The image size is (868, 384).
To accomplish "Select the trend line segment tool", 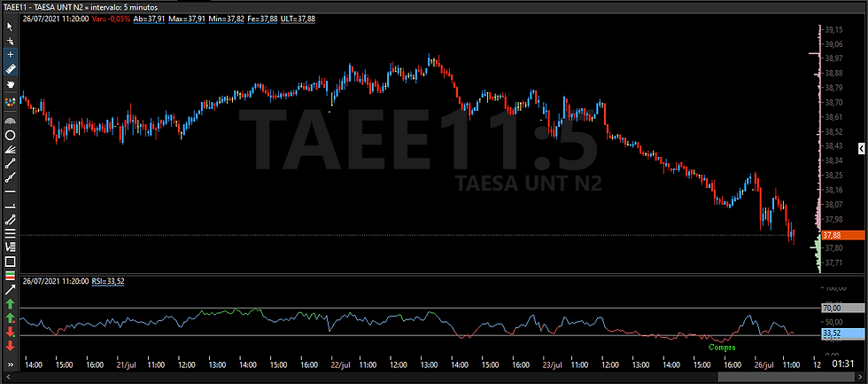I will [10, 163].
